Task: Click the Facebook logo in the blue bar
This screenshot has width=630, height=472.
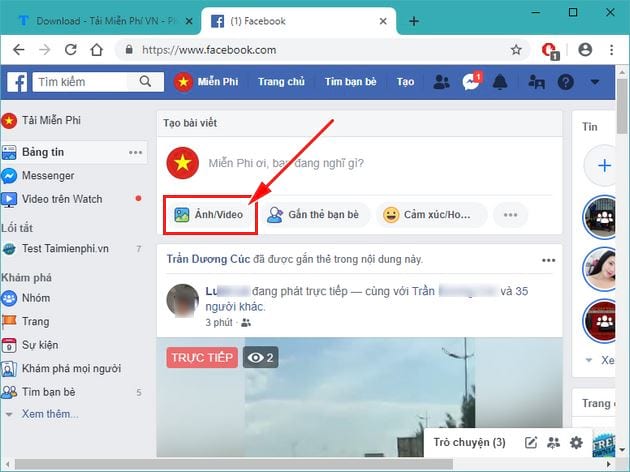Action: pos(17,82)
